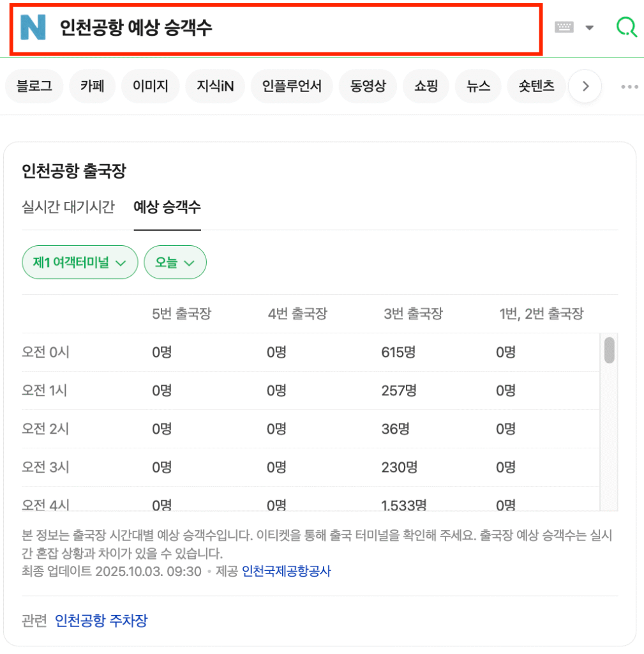Viewport: 644px width, 654px height.
Task: Open the three-dot more options menu
Action: [629, 87]
